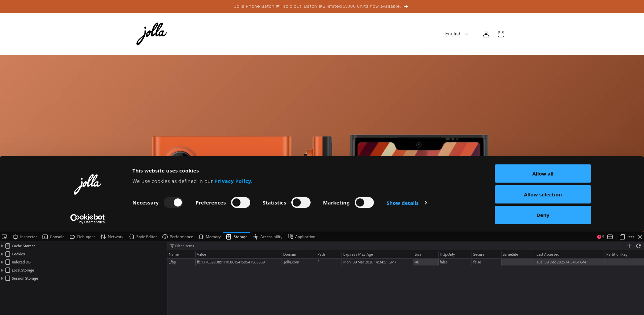Viewport: 644px width, 315px height.
Task: Turn on the Marketing cookies switch
Action: tap(364, 202)
